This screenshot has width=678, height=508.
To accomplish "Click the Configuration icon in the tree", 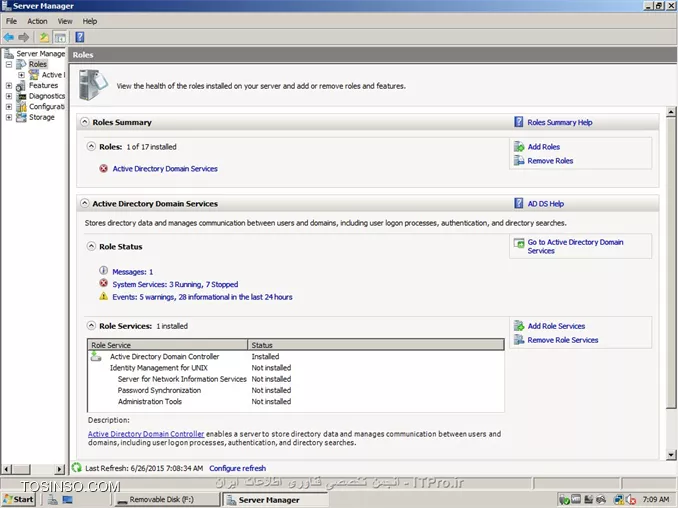I will (21, 106).
